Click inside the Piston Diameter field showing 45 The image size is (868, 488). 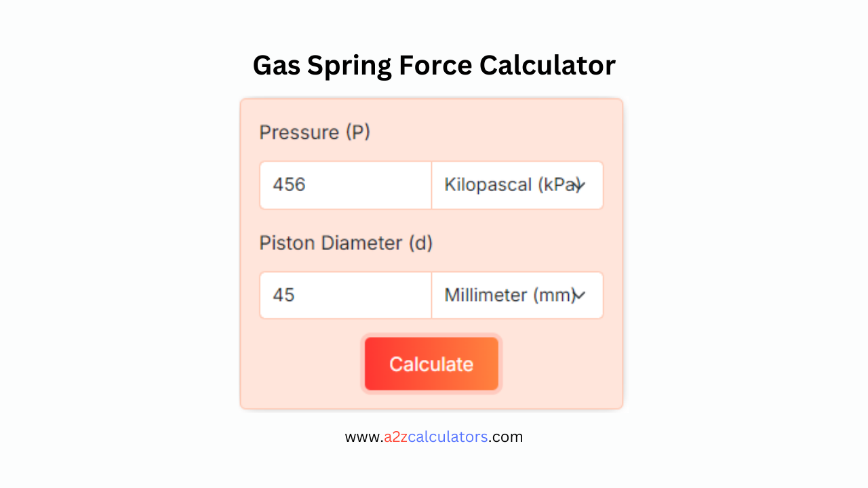[x=345, y=295]
